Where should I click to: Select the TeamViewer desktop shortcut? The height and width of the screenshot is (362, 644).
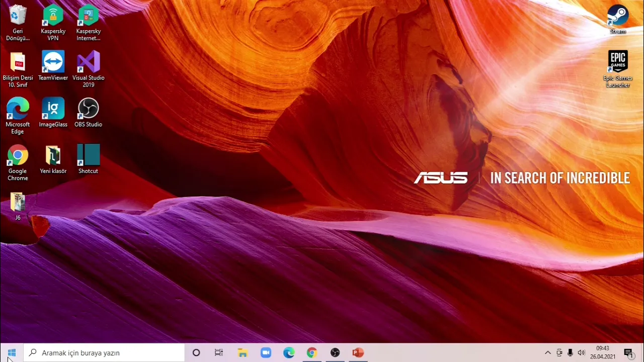click(53, 66)
